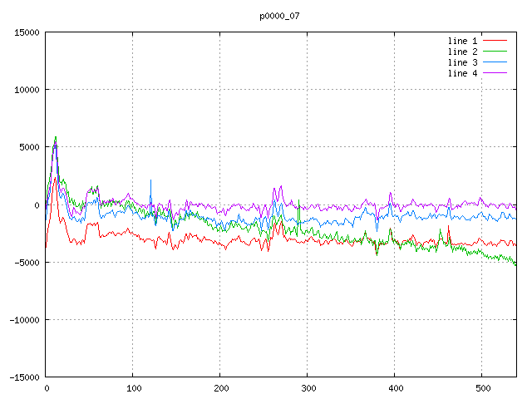Select the "line 4" legend label

[463, 73]
